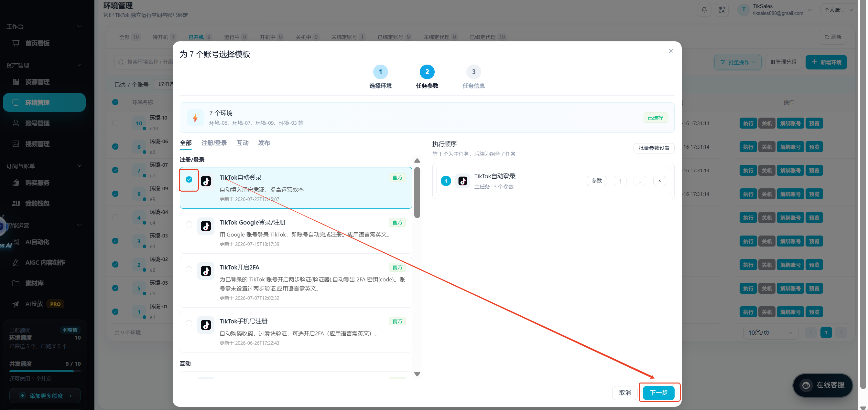This screenshot has width=868, height=410.
Task: Toggle checkbox for 环境-04 row
Action: pyautogui.click(x=115, y=217)
